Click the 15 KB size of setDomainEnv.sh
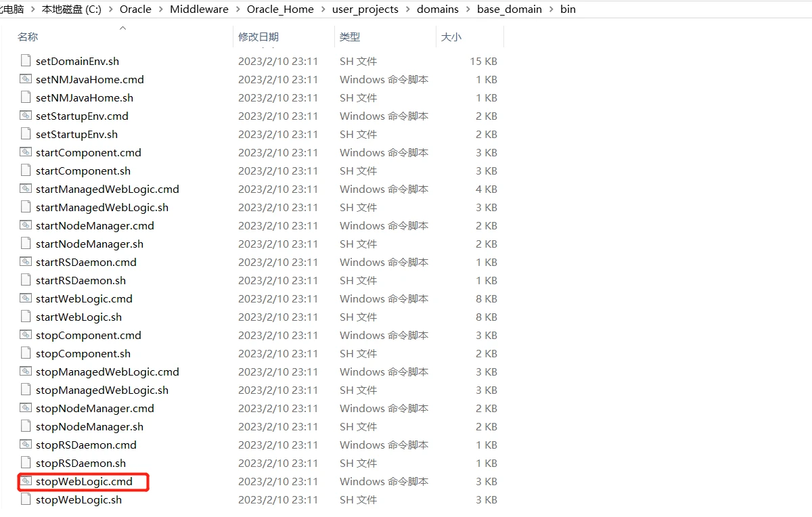The width and height of the screenshot is (812, 517). click(x=484, y=61)
